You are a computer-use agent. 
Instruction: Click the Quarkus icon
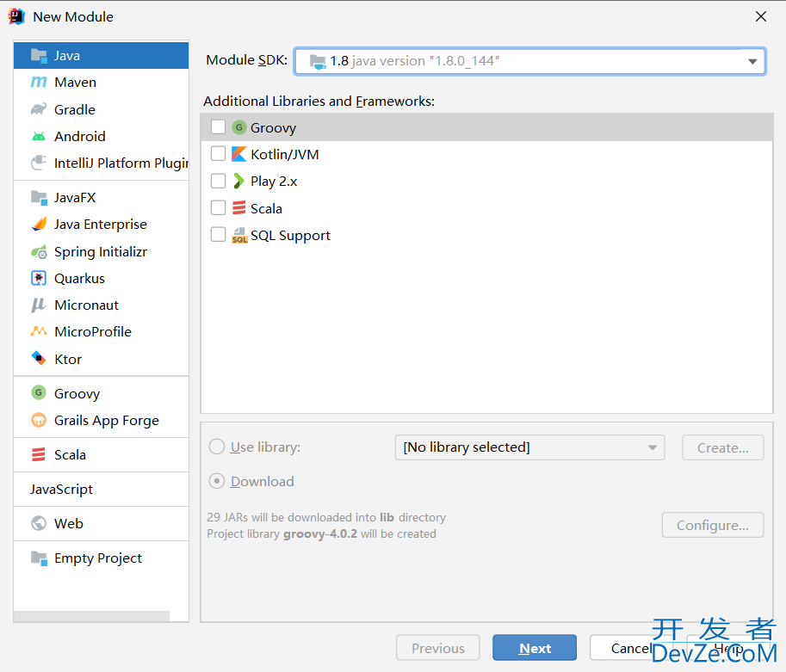click(x=39, y=278)
